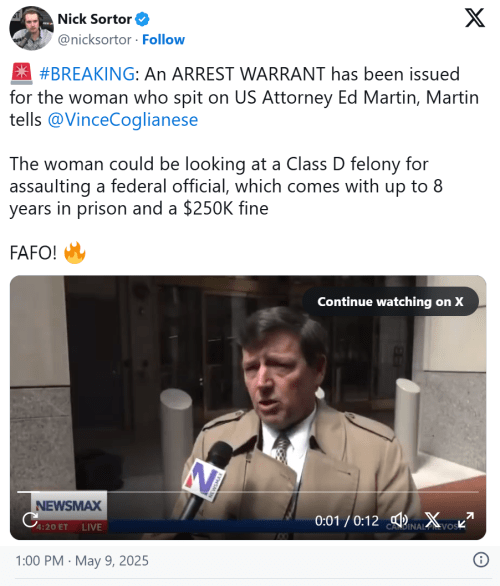
Task: Click the fire emoji after FAFO
Action: point(75,253)
